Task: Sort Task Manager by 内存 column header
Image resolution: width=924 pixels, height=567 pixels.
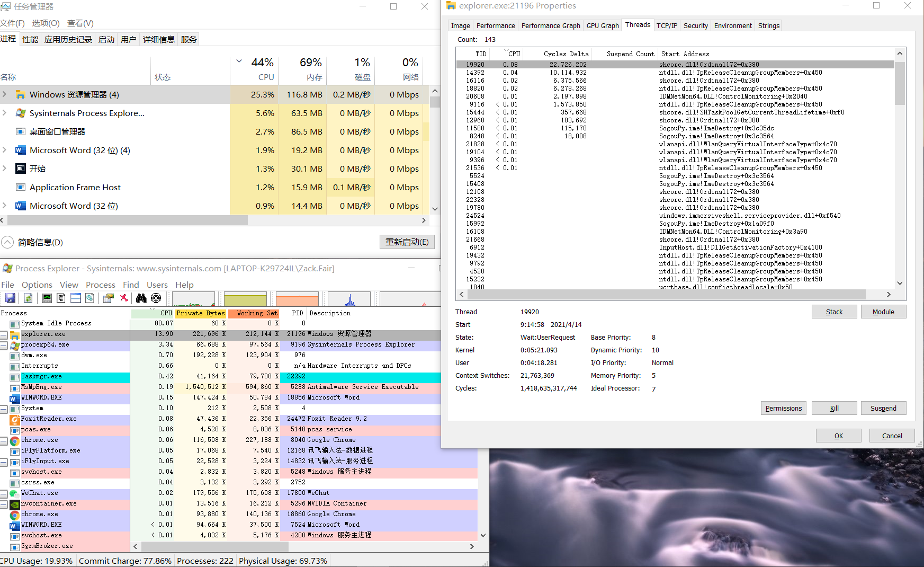Action: pos(303,69)
